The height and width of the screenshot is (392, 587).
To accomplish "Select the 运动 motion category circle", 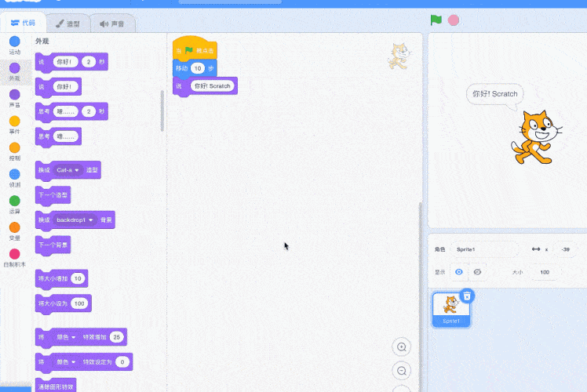I will tap(14, 42).
